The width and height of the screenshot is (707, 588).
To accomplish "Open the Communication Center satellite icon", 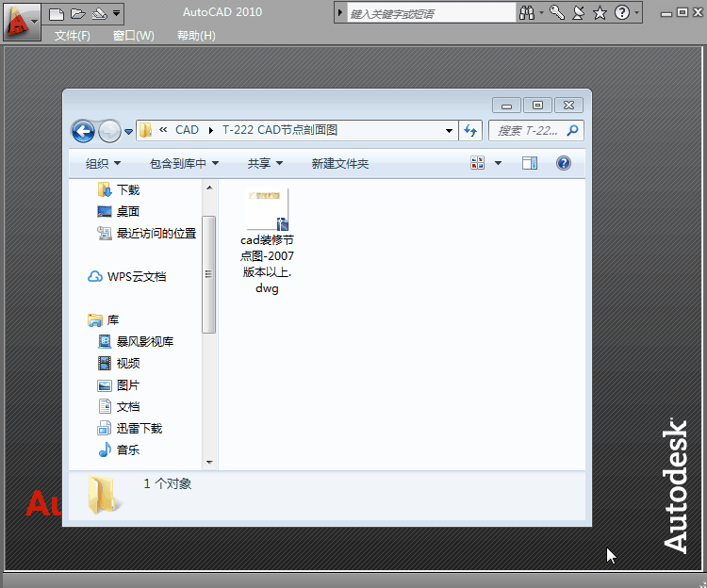I will coord(579,12).
